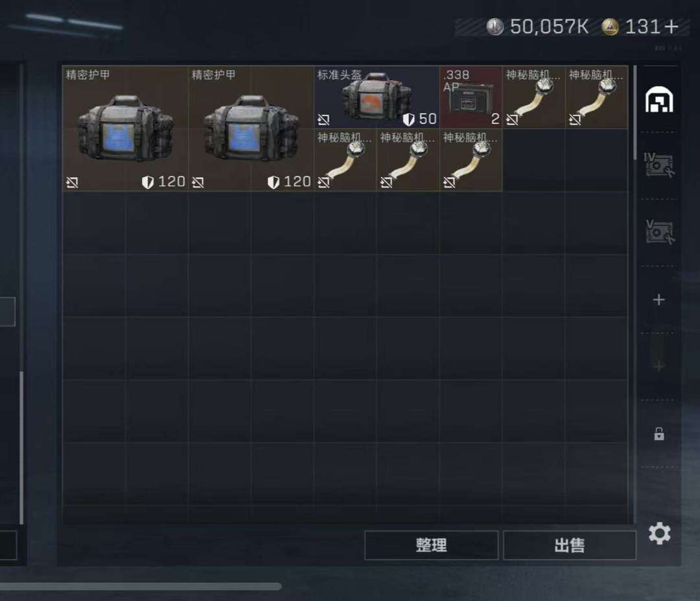Click the 出售 sell button
Image resolution: width=700 pixels, height=601 pixels.
569,545
